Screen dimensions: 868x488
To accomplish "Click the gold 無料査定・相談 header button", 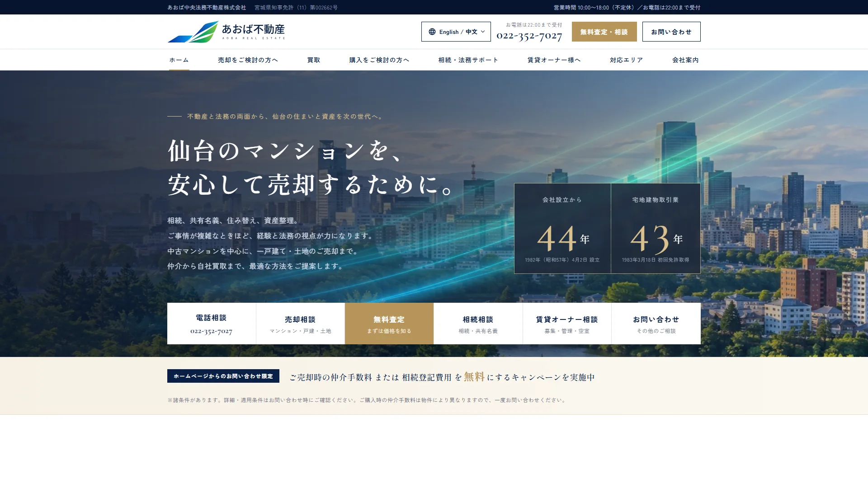I will 604,32.
